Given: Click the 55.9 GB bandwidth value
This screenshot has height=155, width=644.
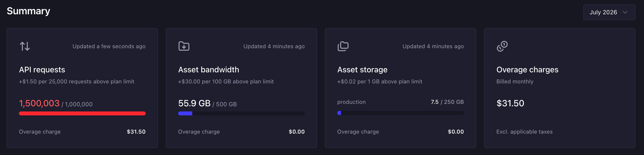Looking at the screenshot, I should pyautogui.click(x=194, y=103).
